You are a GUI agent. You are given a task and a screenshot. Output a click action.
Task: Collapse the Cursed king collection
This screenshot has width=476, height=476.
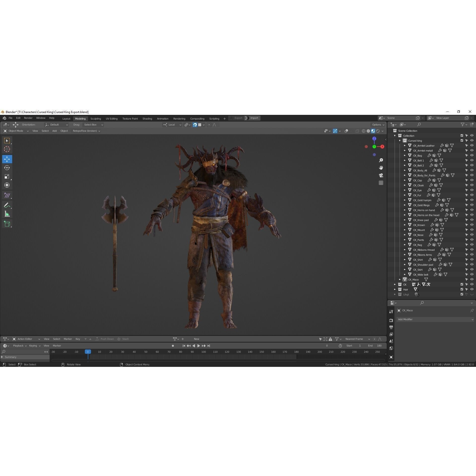(400, 140)
